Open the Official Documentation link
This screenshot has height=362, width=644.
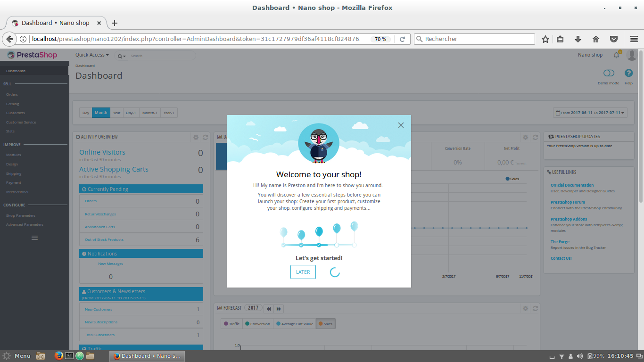572,185
